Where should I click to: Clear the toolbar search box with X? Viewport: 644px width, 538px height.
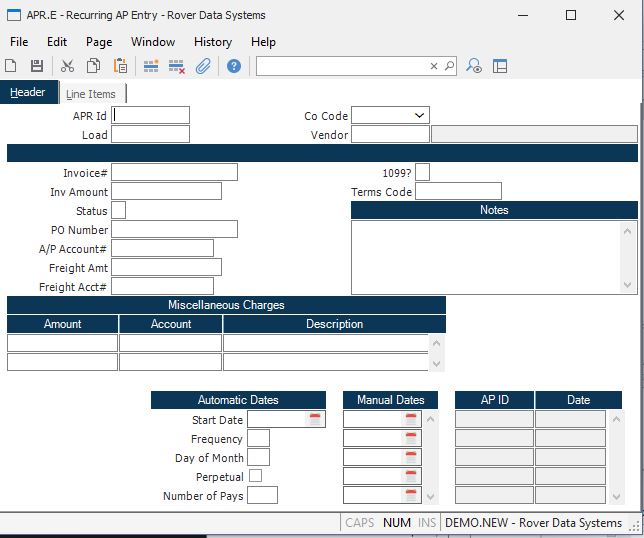click(434, 66)
